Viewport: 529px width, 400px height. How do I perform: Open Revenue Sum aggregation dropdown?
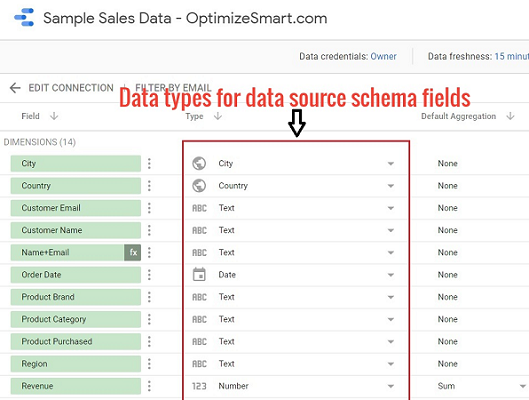(x=523, y=386)
